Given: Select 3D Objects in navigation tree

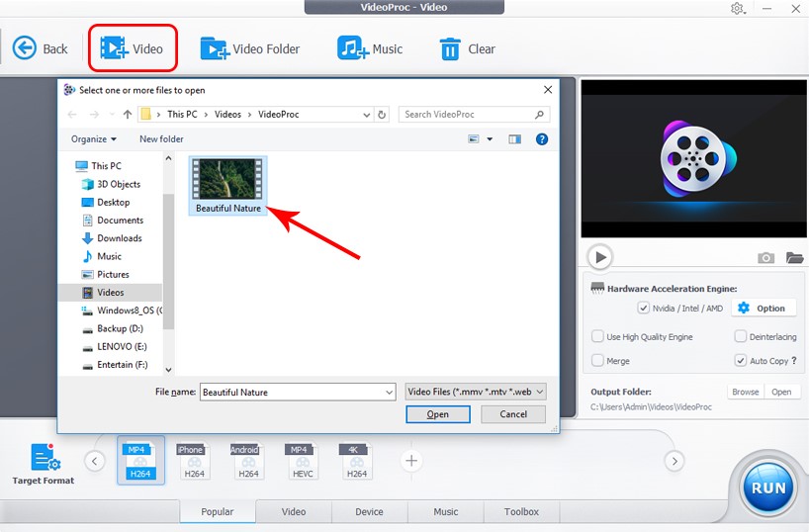Looking at the screenshot, I should (x=111, y=184).
